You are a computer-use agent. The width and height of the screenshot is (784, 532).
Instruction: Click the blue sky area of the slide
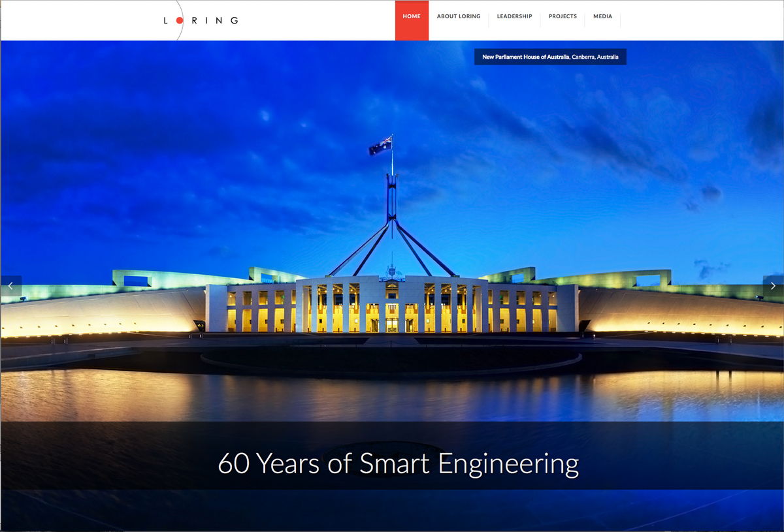(x=196, y=131)
